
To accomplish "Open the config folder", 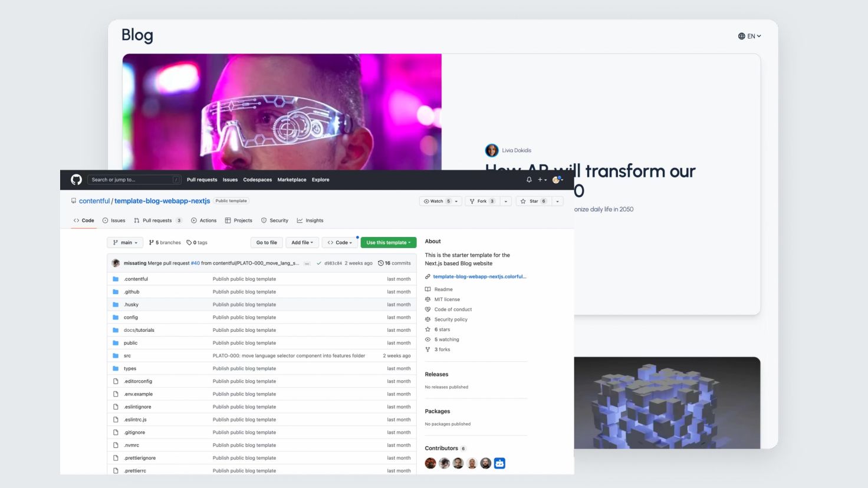I will (130, 317).
